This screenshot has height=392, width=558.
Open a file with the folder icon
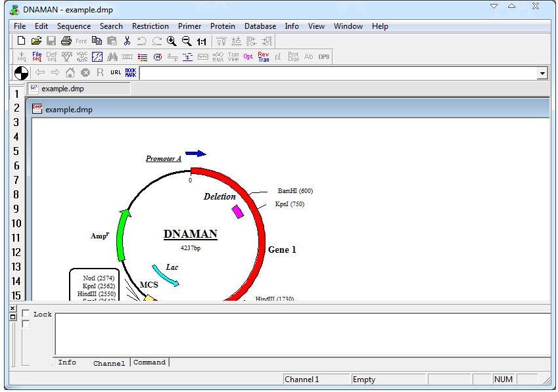36,41
